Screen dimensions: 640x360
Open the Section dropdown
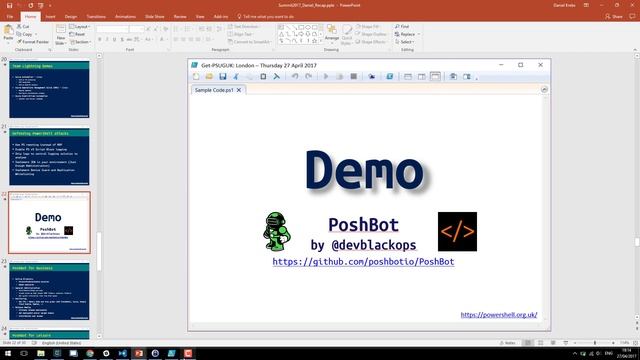tap(80, 42)
